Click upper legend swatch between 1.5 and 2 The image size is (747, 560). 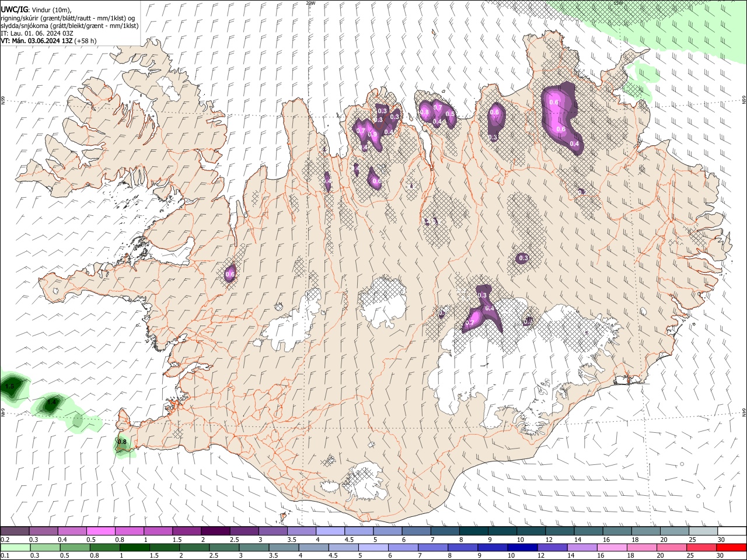tap(187, 531)
